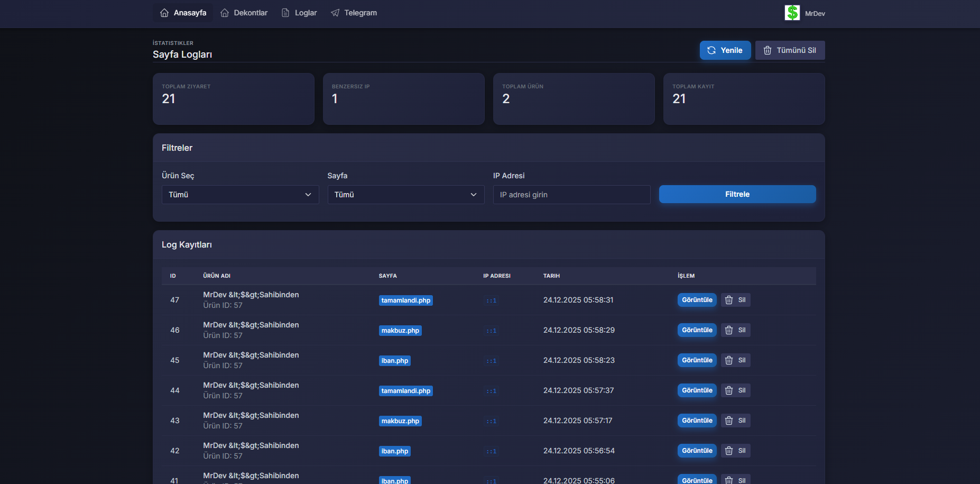The height and width of the screenshot is (484, 980).
Task: View log entry 43 with Görüntüle
Action: pyautogui.click(x=697, y=421)
